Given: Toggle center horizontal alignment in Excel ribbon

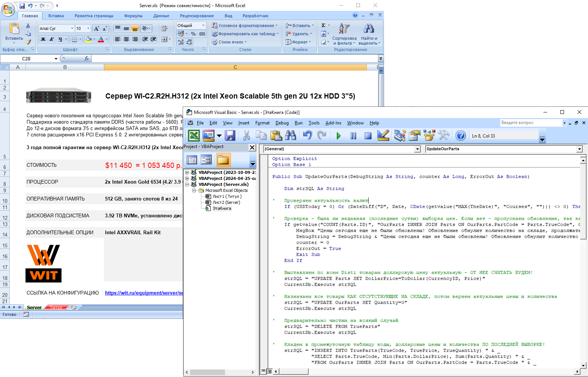Looking at the screenshot, I should point(126,39).
